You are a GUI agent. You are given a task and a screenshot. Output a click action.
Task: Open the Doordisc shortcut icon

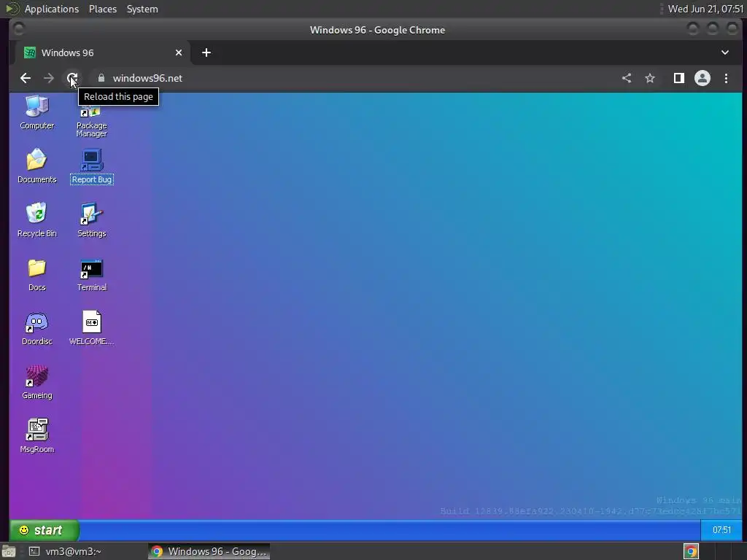pos(36,328)
